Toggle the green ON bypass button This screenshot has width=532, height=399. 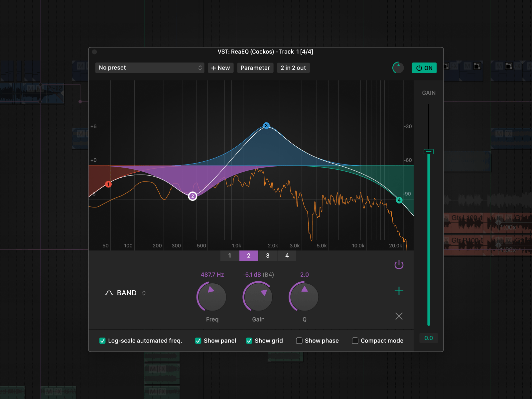424,68
